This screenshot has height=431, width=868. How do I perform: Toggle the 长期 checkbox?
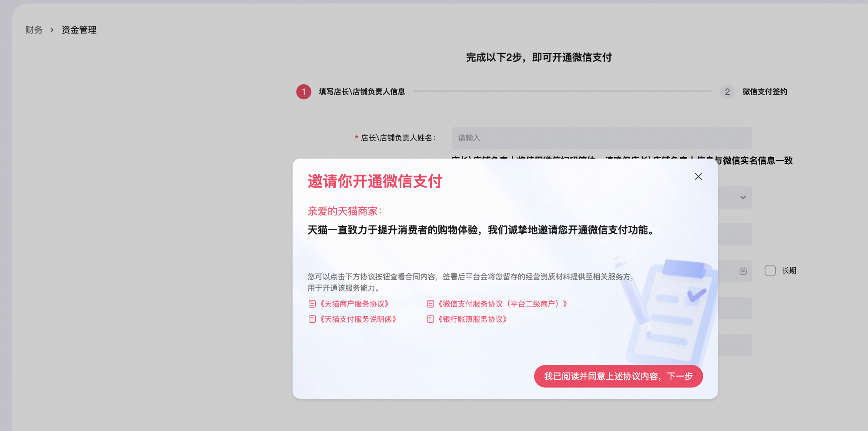[770, 271]
